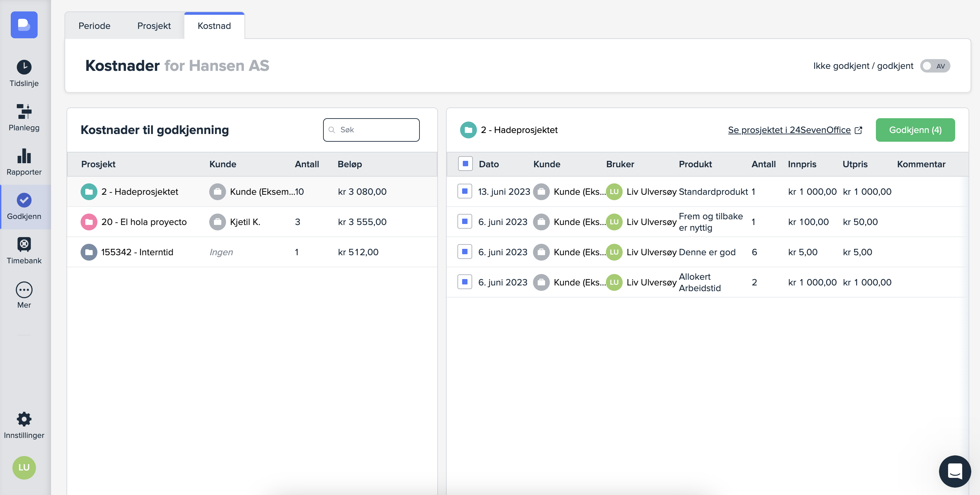
Task: Open Se prosjektet i 24SevenOffice link
Action: 789,130
